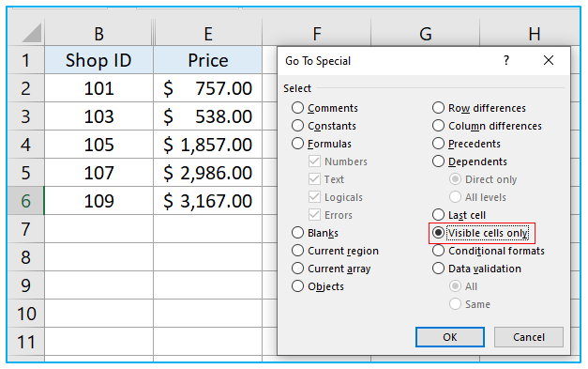The image size is (588, 369).
Task: Open dialog help question mark
Action: coord(506,60)
